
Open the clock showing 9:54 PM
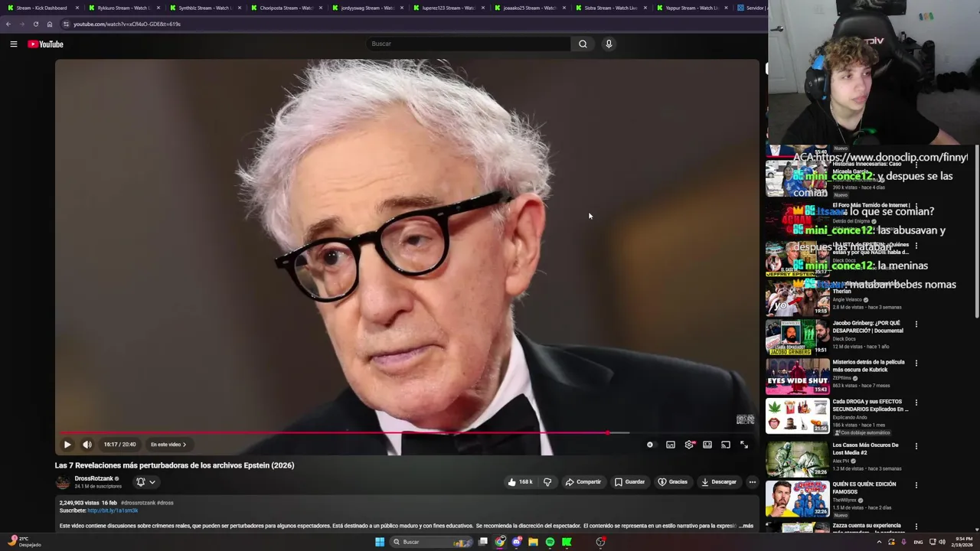click(963, 542)
